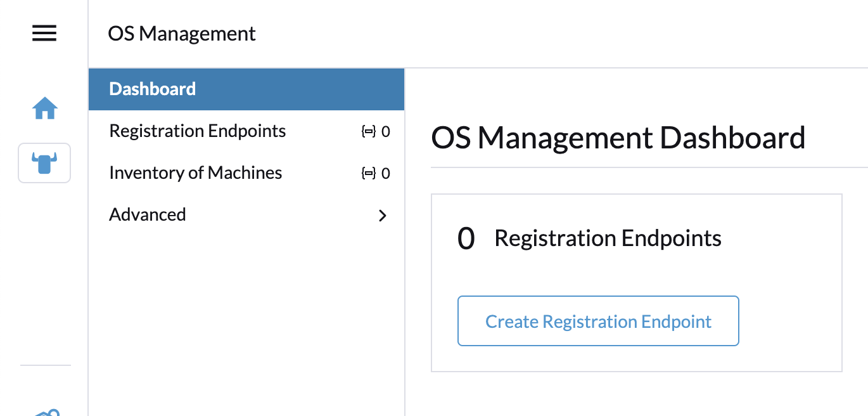
Task: Click the OS Management Dashboard heading
Action: click(x=618, y=138)
